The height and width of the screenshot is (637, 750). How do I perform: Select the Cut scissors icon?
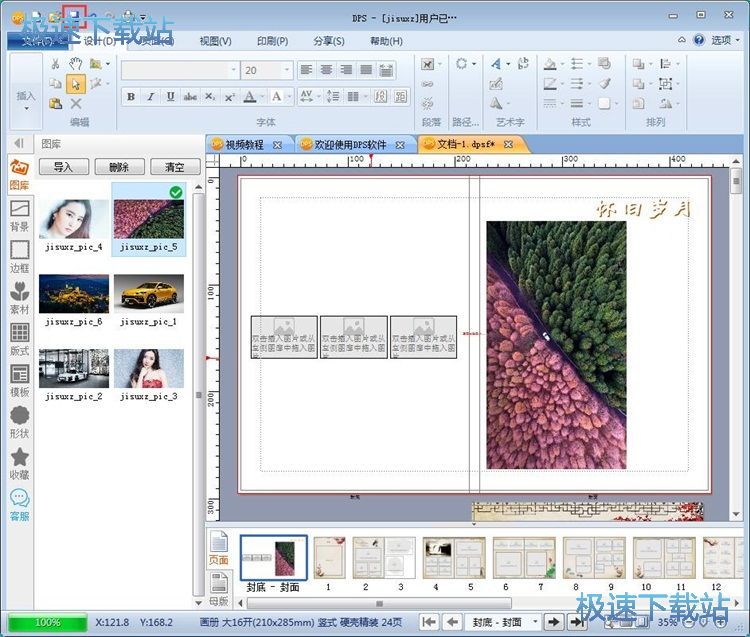click(55, 64)
